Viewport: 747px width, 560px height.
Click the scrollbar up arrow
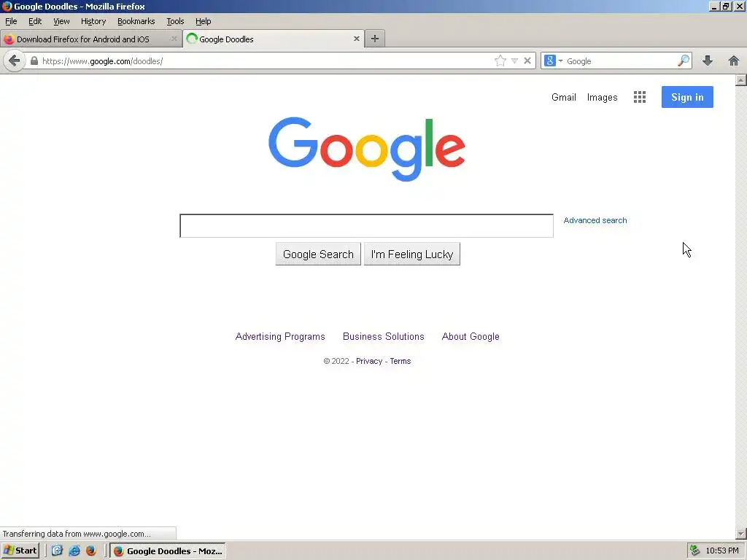point(741,80)
